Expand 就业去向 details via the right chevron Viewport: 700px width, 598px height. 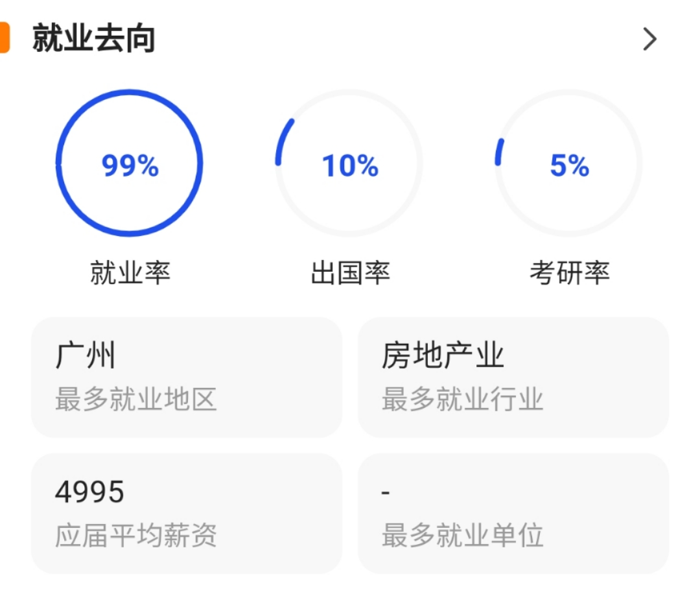click(x=649, y=40)
